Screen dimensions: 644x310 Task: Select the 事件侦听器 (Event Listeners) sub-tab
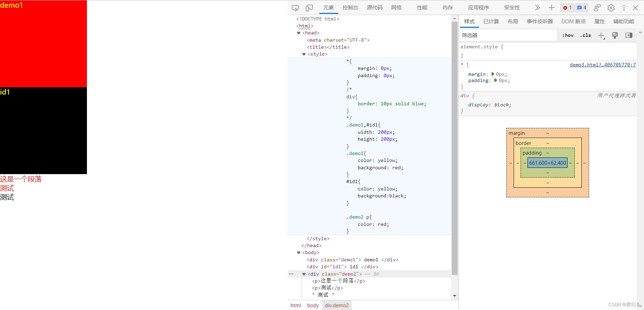(x=540, y=22)
